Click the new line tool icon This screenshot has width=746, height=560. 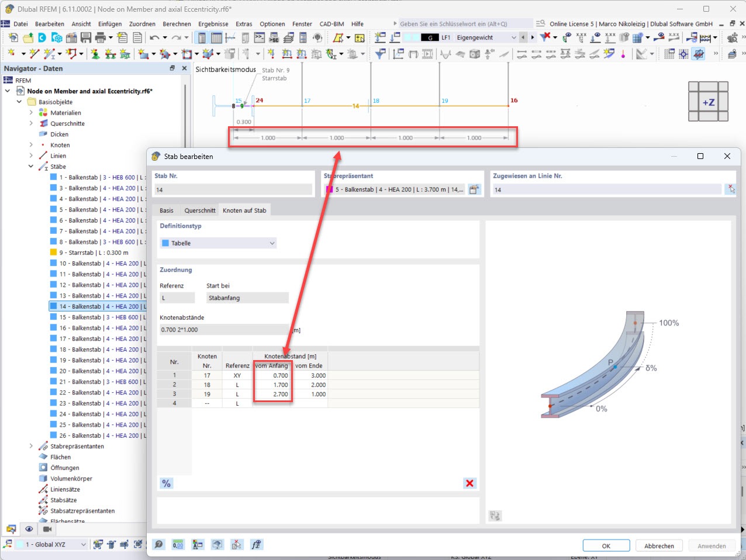34,54
